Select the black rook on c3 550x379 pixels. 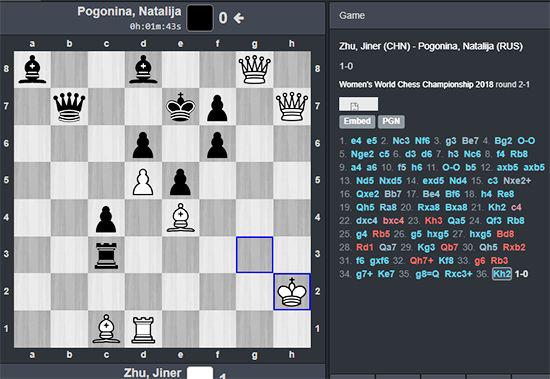[x=106, y=255]
